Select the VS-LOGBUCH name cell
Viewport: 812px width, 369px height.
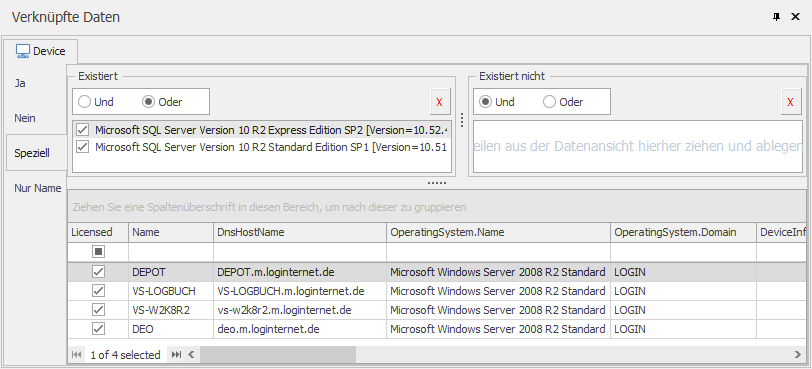point(171,291)
